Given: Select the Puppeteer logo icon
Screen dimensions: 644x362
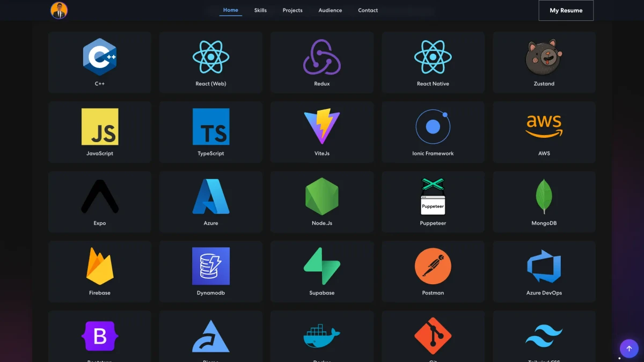Looking at the screenshot, I should point(433,196).
